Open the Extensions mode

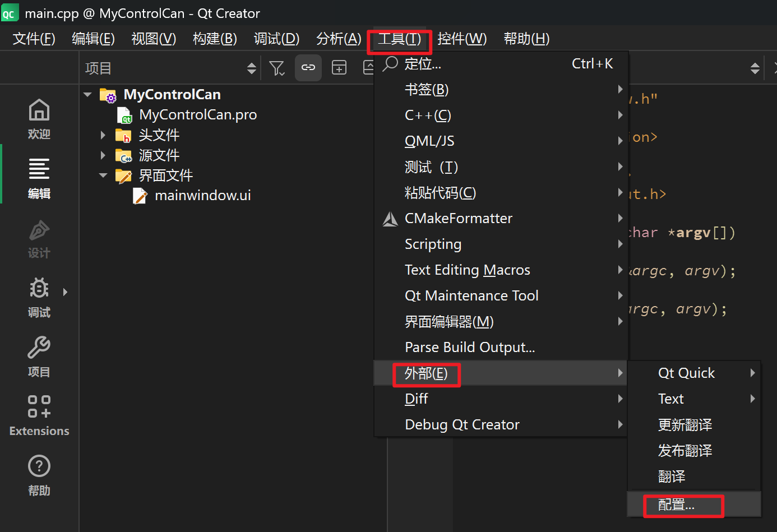point(39,416)
